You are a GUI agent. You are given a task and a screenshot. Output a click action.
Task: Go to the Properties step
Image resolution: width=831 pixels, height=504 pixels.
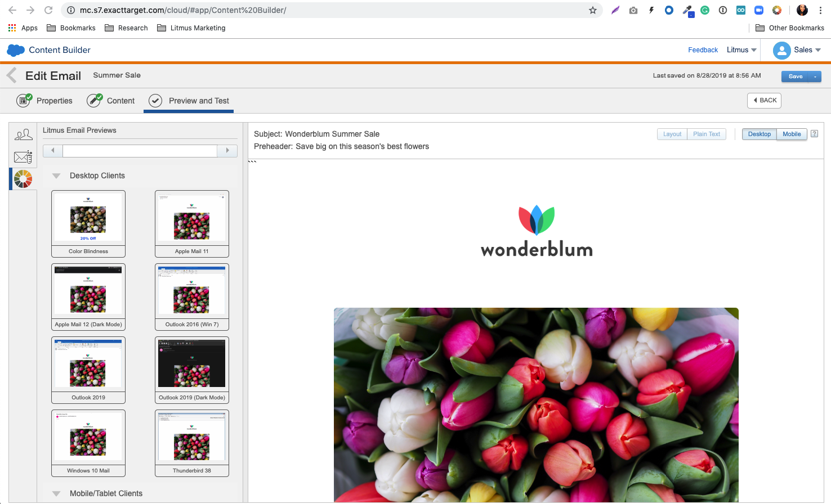click(x=44, y=101)
